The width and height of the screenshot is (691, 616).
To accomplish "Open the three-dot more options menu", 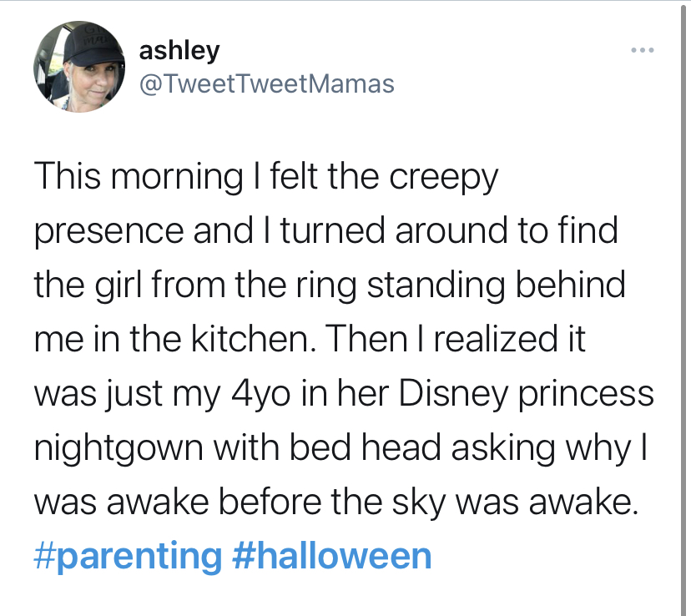I will (642, 52).
